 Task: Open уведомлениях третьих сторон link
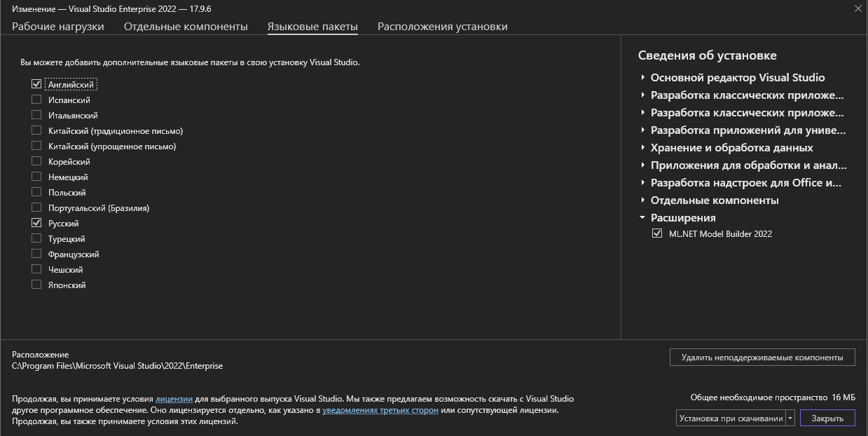point(380,410)
